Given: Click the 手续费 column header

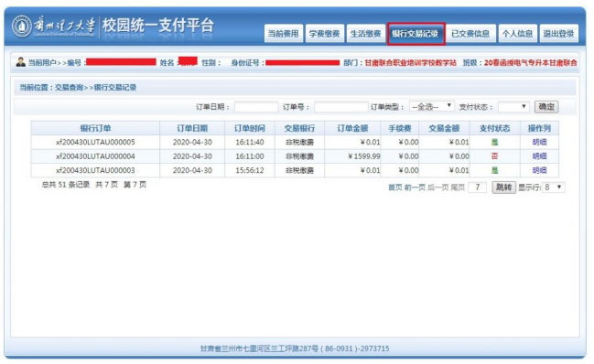Looking at the screenshot, I should click(x=400, y=128).
